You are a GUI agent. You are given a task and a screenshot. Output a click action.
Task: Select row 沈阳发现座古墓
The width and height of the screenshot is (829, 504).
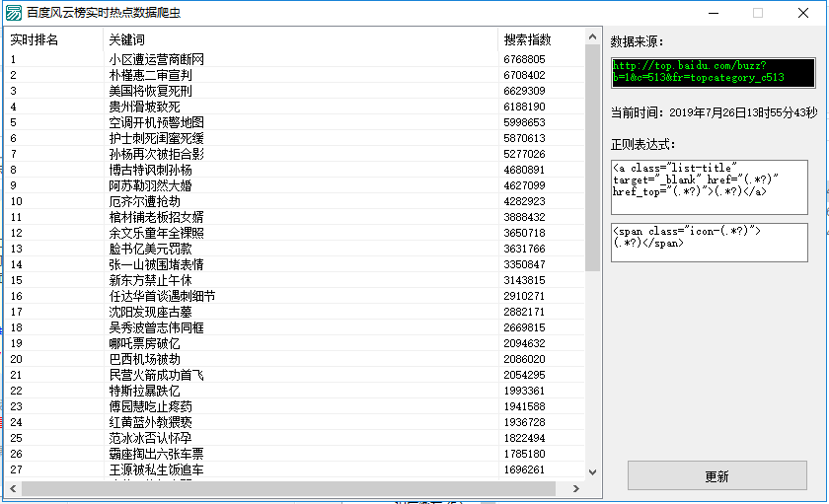click(x=294, y=312)
